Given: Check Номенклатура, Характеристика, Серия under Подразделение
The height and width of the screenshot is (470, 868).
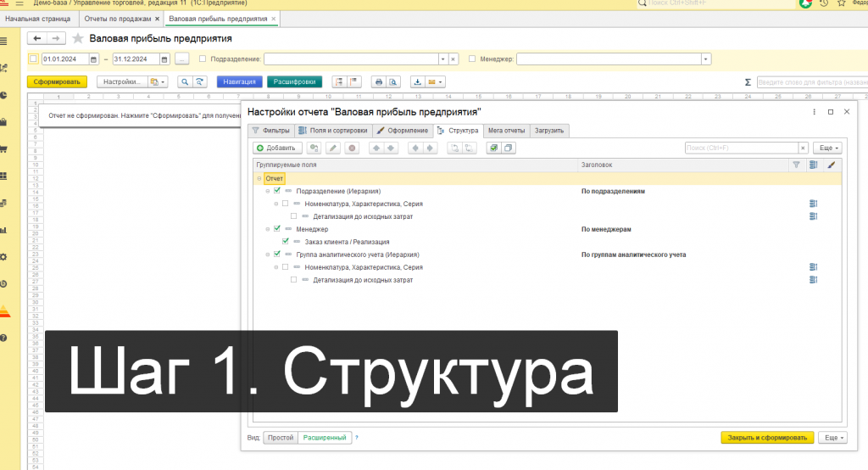Looking at the screenshot, I should click(286, 204).
